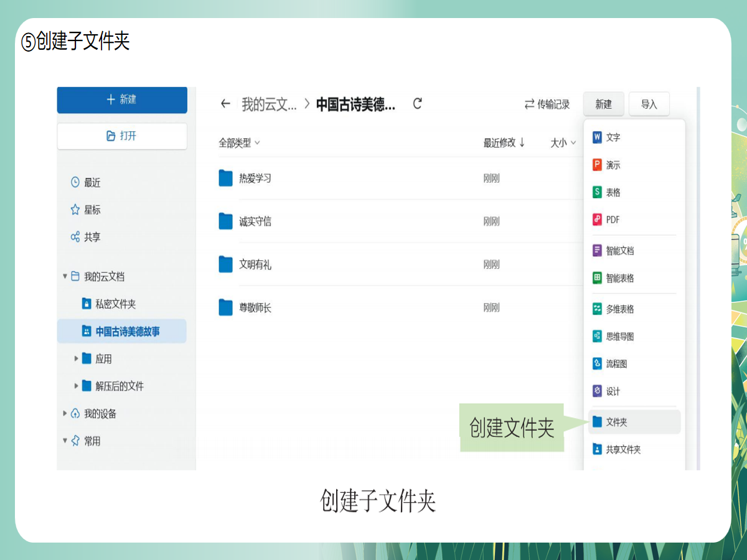The width and height of the screenshot is (747, 560).
Task: Click the 表格 spreadsheet icon
Action: pos(597,192)
